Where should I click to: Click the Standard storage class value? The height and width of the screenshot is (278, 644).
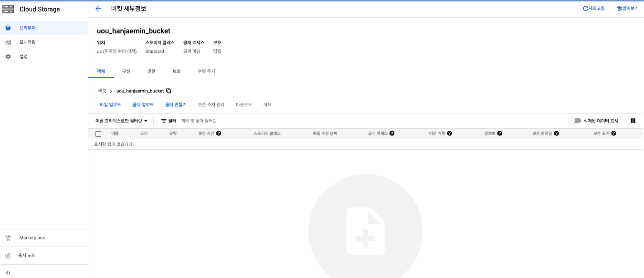155,51
